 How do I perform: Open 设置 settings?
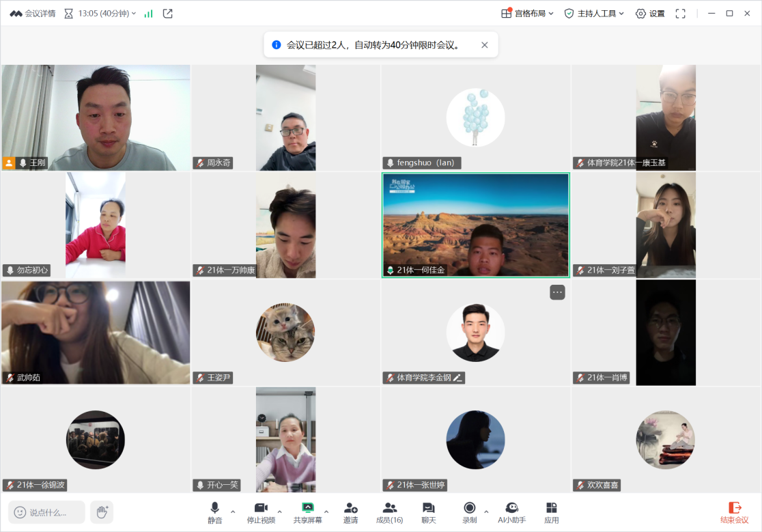pos(649,14)
